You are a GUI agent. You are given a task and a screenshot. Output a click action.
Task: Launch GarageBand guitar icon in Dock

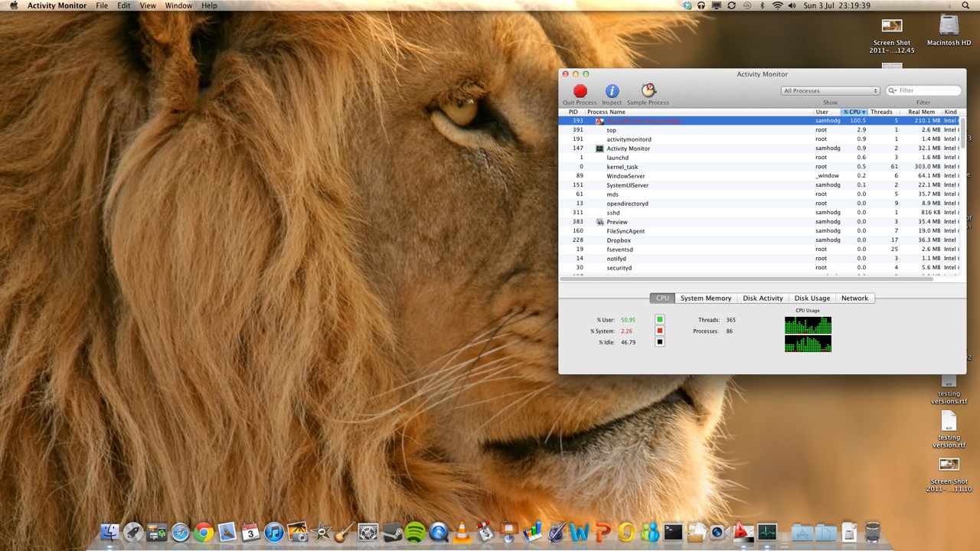pos(345,532)
